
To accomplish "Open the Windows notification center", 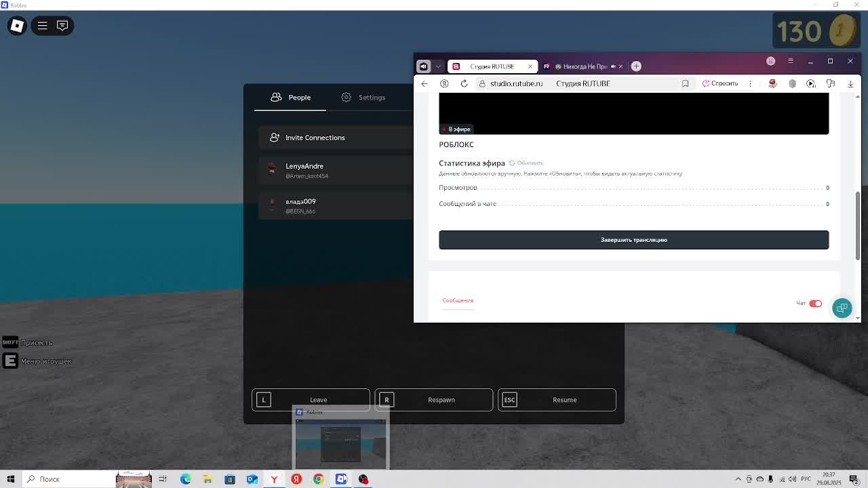I will (854, 479).
